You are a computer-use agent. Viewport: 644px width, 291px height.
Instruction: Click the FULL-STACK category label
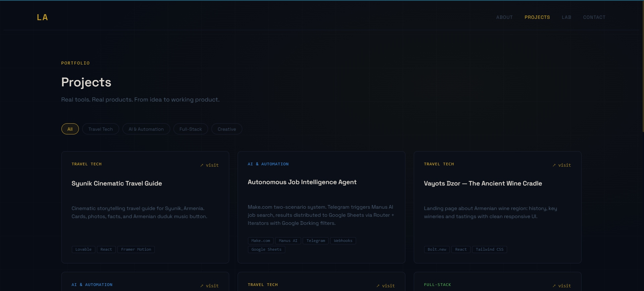[438, 285]
